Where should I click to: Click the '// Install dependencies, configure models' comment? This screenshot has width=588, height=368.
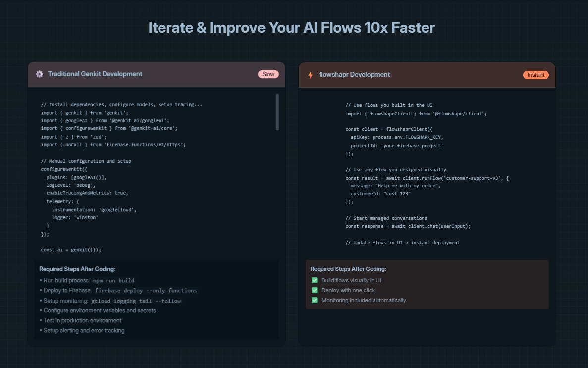tap(121, 104)
